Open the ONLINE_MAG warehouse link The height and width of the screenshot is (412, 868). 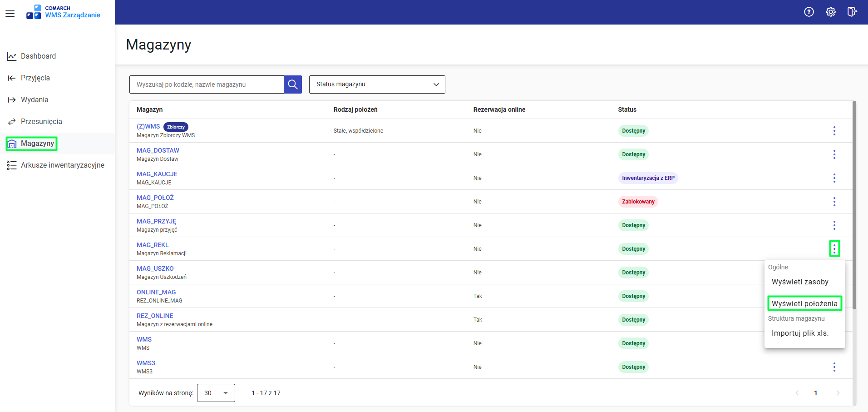[156, 292]
